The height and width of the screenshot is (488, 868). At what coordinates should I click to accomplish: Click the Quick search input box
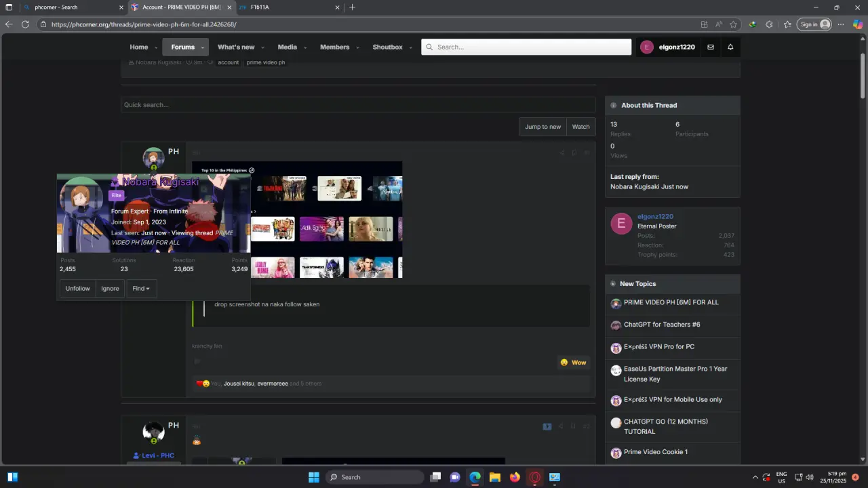point(358,105)
